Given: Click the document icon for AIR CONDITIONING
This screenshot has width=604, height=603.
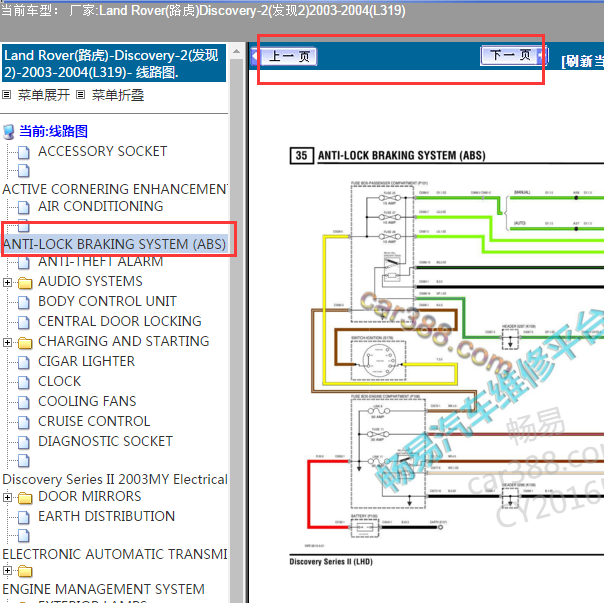Looking at the screenshot, I should click(x=23, y=208).
